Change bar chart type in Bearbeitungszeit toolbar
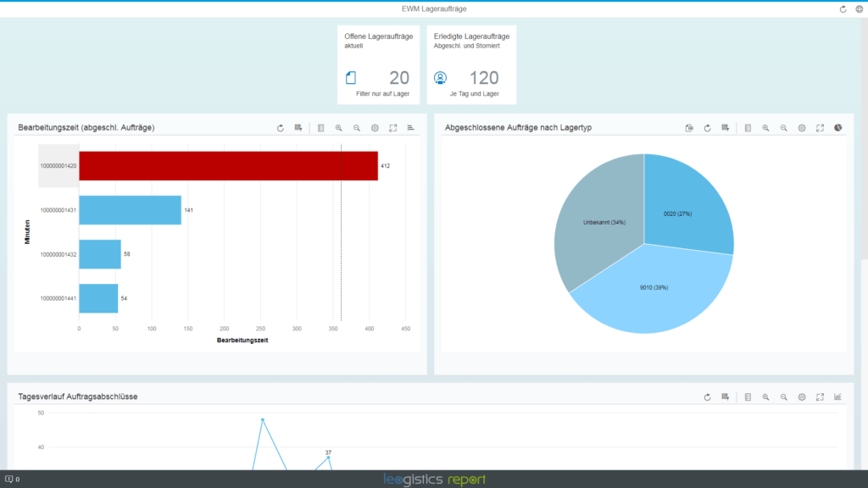 [x=411, y=128]
